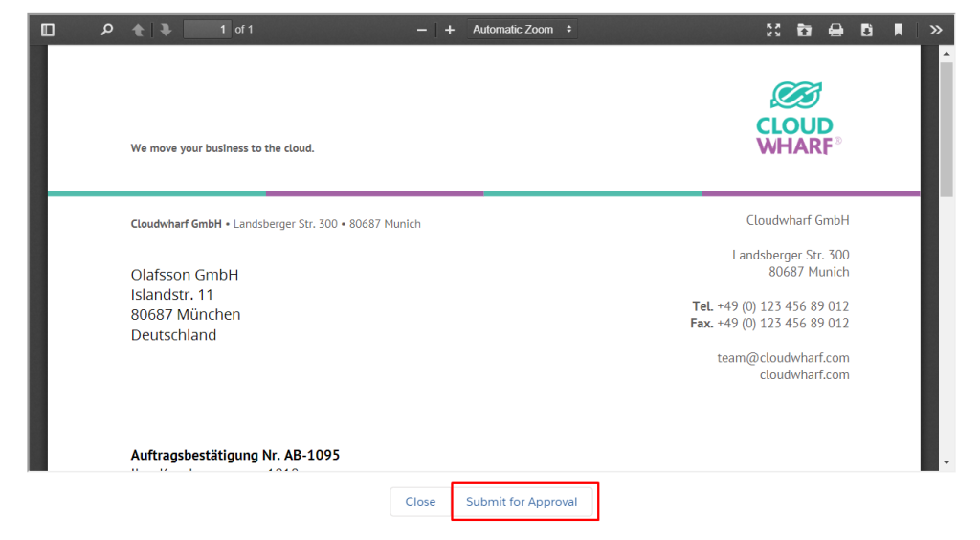Screen dimensions: 980x540
Task: Click the scrollbar down arrow
Action: pyautogui.click(x=947, y=462)
